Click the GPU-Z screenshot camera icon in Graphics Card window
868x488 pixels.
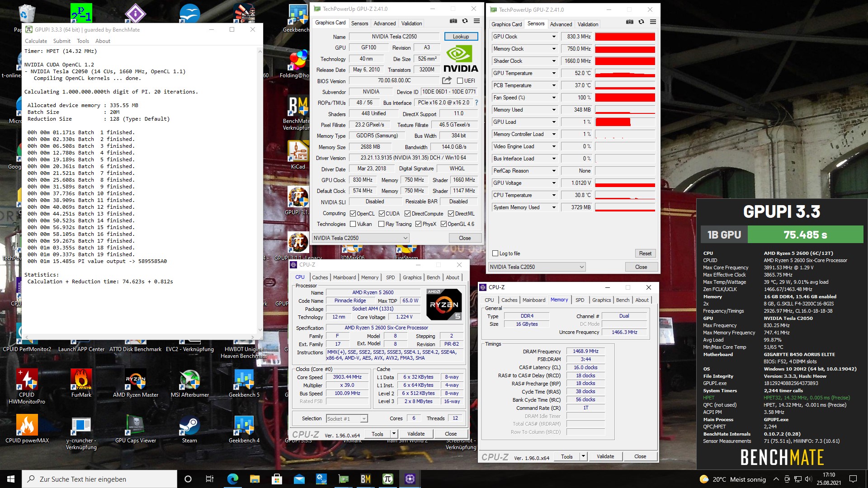453,21
